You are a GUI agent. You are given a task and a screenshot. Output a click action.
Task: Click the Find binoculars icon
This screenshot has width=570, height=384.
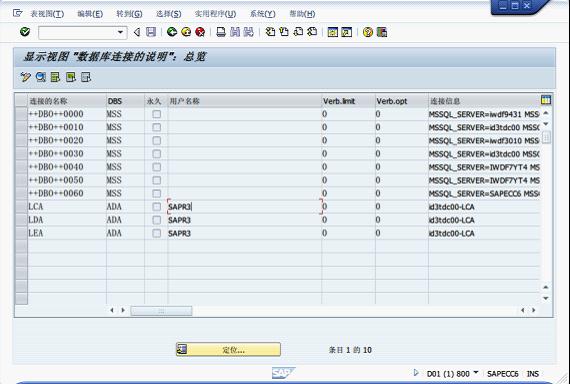pyautogui.click(x=235, y=32)
